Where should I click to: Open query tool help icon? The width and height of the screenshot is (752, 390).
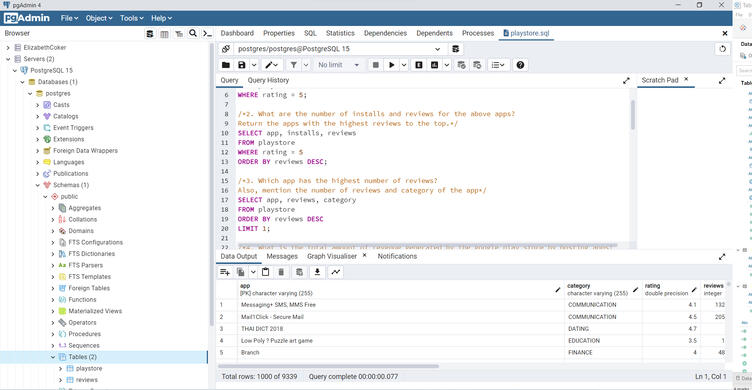click(520, 65)
